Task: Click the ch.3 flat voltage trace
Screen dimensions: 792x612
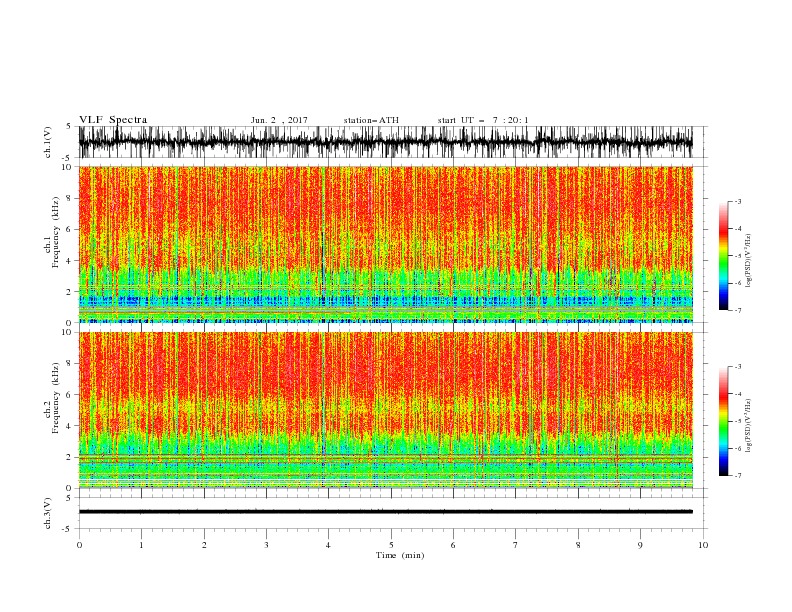Action: [385, 512]
